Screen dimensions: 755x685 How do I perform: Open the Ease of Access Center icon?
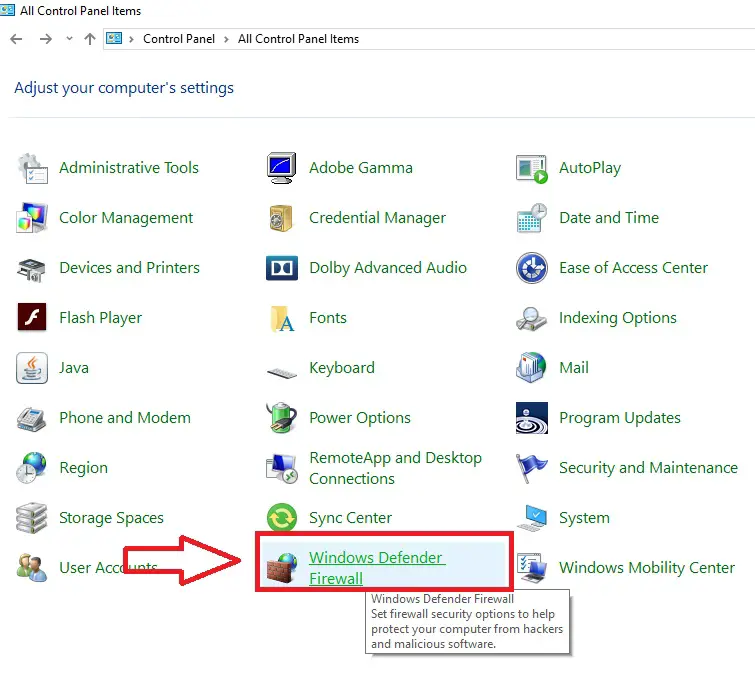coord(532,268)
